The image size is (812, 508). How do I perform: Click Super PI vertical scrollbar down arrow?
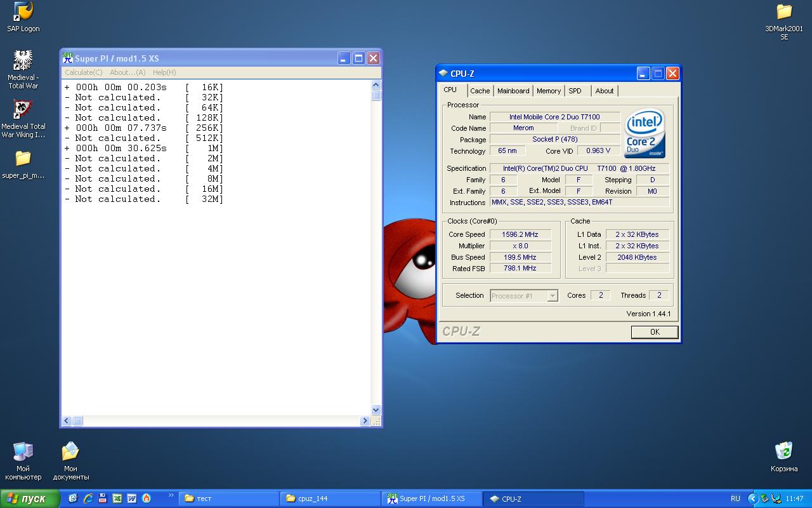pos(376,410)
